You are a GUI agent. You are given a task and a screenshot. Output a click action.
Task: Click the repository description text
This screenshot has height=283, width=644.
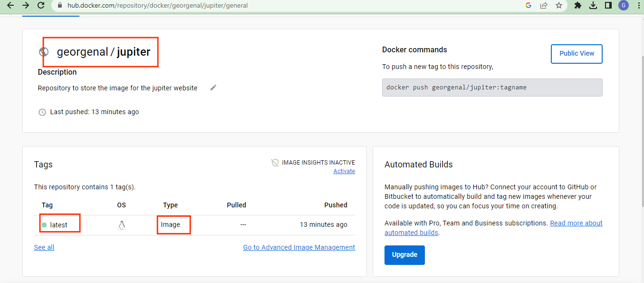[x=117, y=88]
